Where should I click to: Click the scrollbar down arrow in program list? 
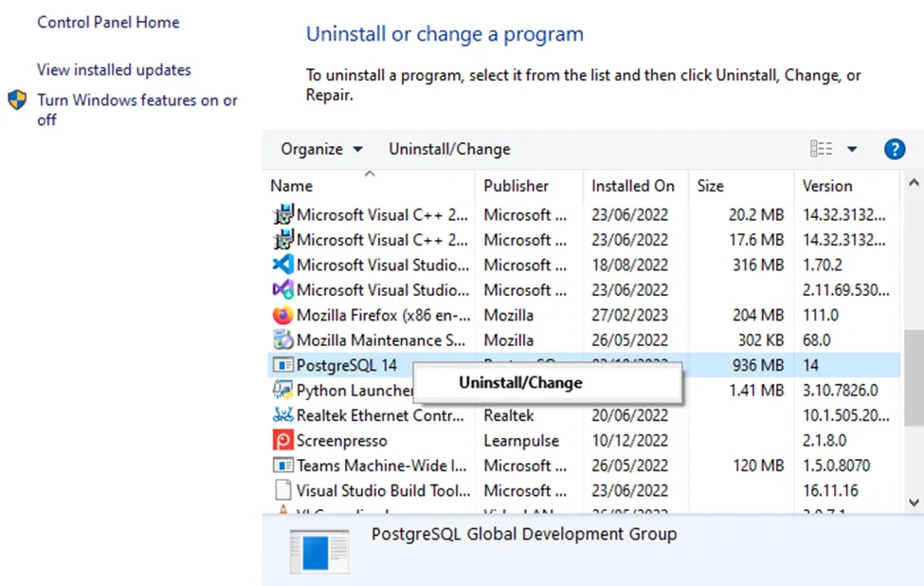914,503
